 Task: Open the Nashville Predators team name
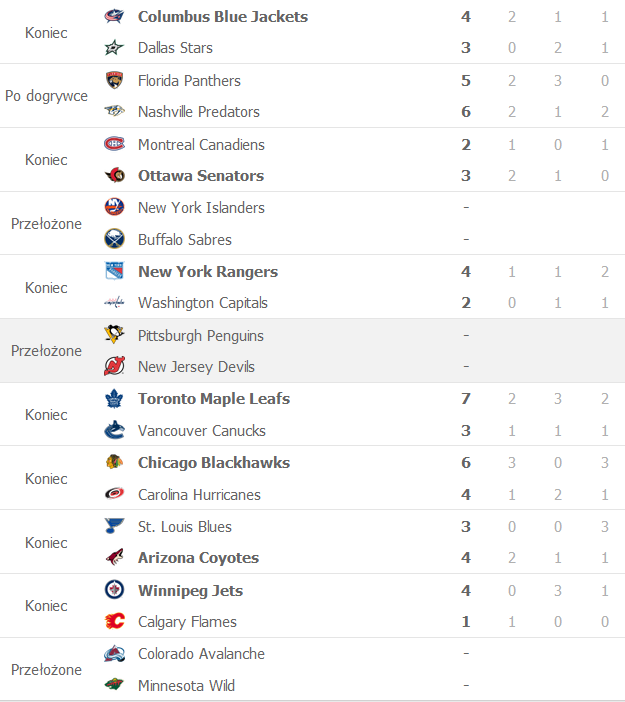pos(199,112)
